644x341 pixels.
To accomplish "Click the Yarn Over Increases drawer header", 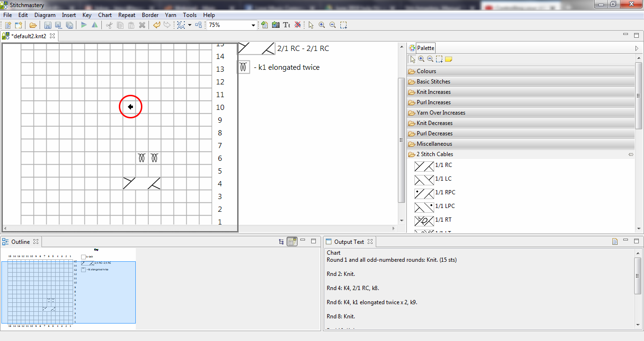I will [441, 113].
